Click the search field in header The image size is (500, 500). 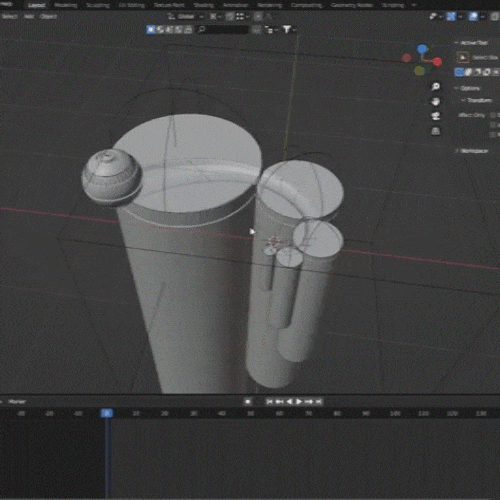point(223,29)
